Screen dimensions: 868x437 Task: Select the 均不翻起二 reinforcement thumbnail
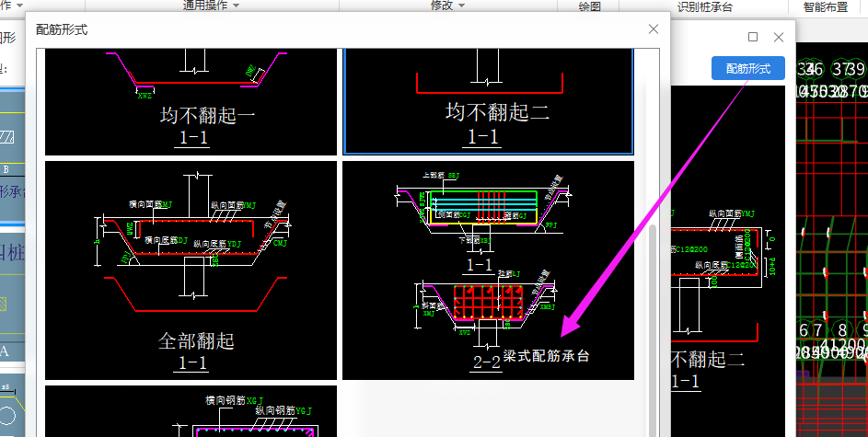pyautogui.click(x=488, y=101)
